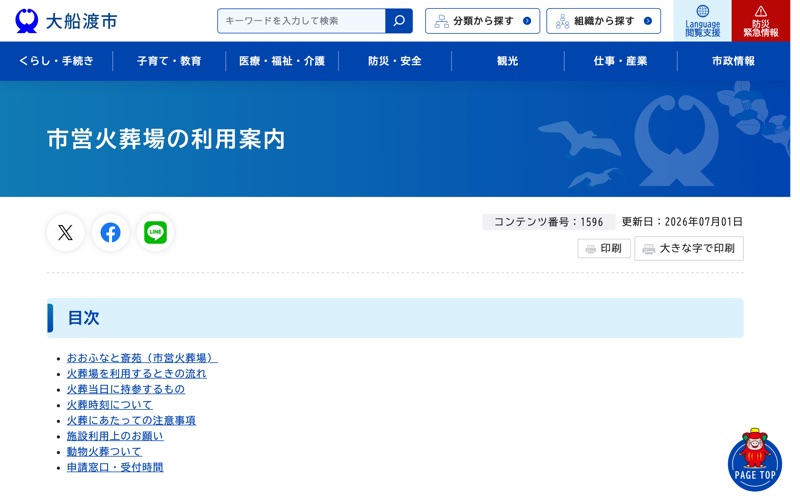Jump to 火葬にあたっての注意事項
This screenshot has width=800, height=500.
131,420
